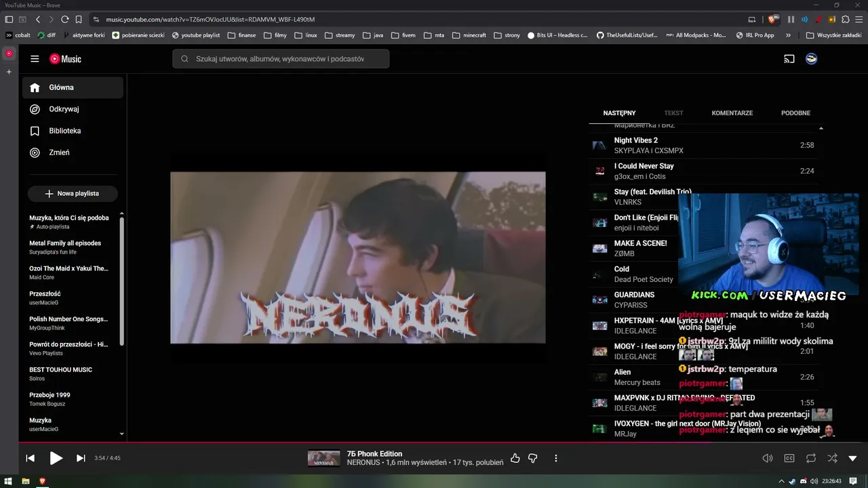Switch to the KOMENTARZE tab
The width and height of the screenshot is (868, 488).
click(x=732, y=113)
